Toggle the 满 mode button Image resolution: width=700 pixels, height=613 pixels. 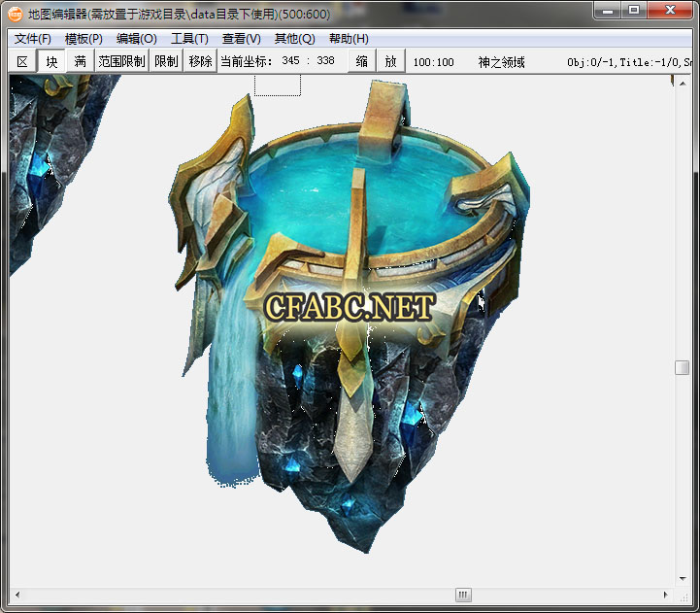tap(80, 61)
